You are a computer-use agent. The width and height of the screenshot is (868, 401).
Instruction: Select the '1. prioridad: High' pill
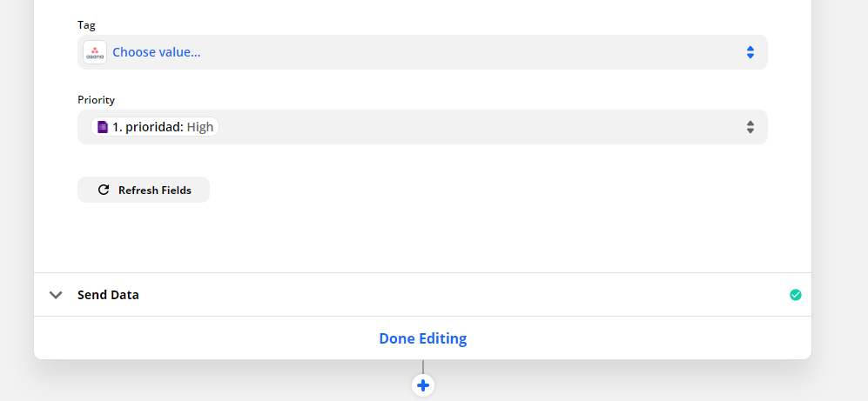[155, 127]
